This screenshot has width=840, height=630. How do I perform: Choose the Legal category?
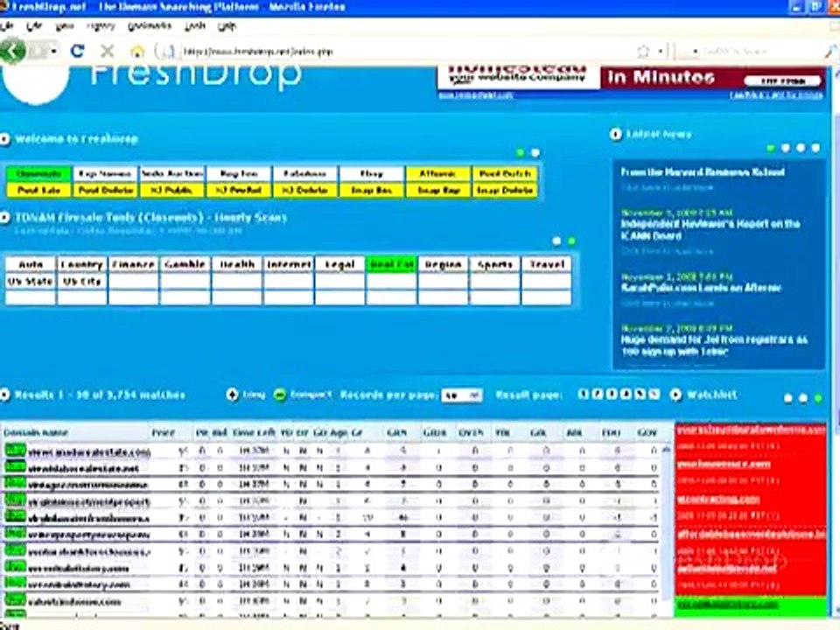[x=339, y=264]
